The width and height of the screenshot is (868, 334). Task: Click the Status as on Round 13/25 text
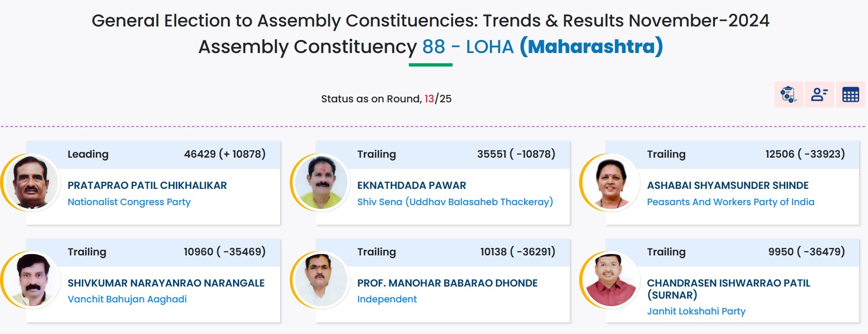point(386,99)
